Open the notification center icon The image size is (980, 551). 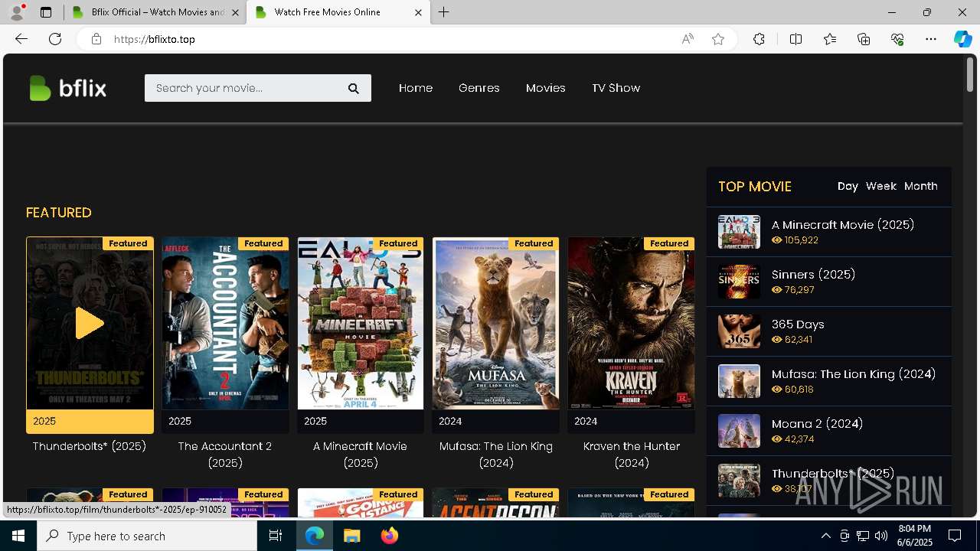point(955,536)
